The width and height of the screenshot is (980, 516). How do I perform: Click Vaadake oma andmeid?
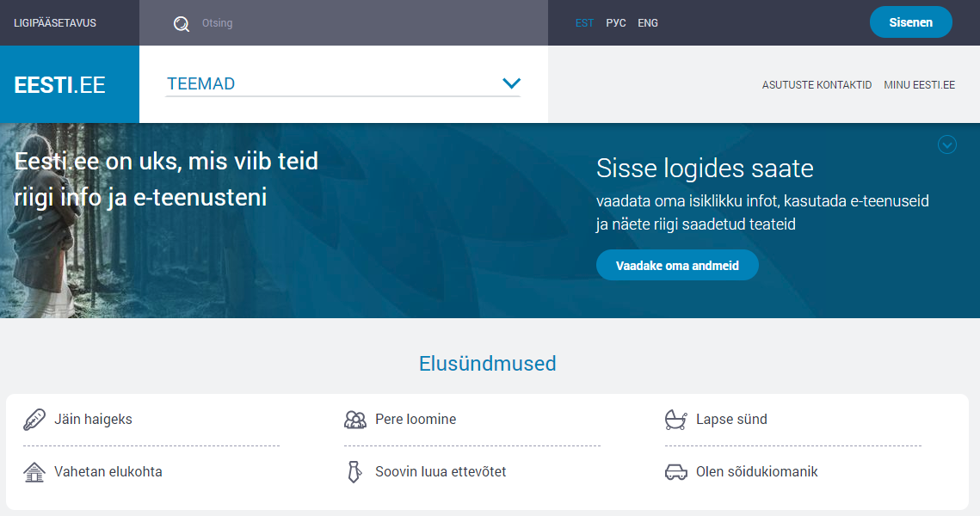click(x=677, y=265)
